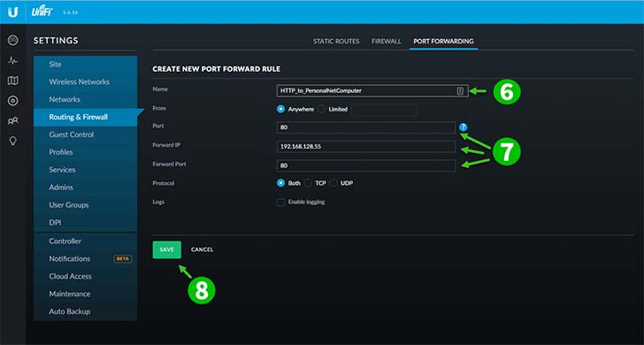This screenshot has height=345, width=644.
Task: Open DPI settings section
Action: click(86, 223)
